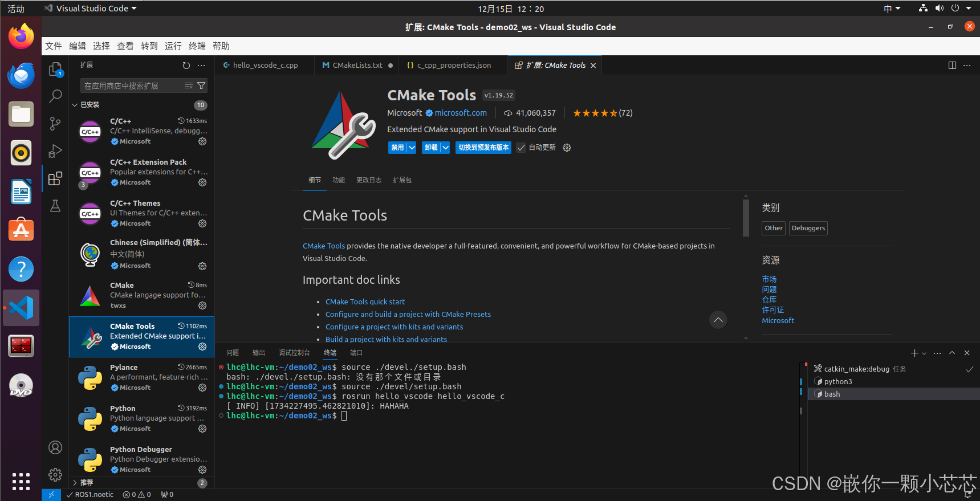Switch to c_cpp_properties.json tab
This screenshot has height=501, width=980.
453,66
